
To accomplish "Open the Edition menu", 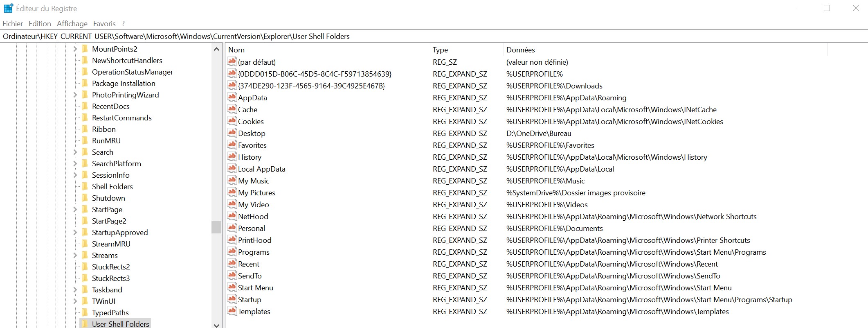I will [40, 24].
